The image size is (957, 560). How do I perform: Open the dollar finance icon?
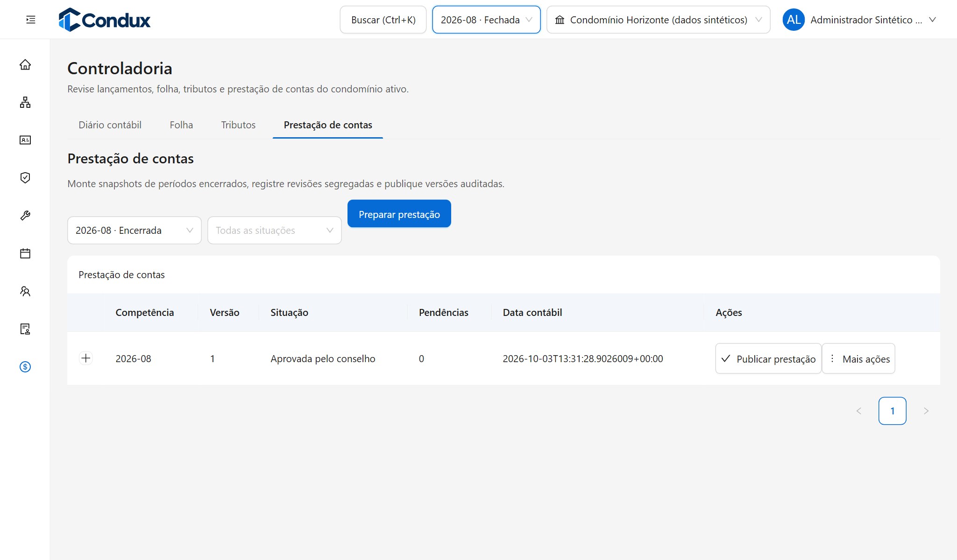[25, 367]
